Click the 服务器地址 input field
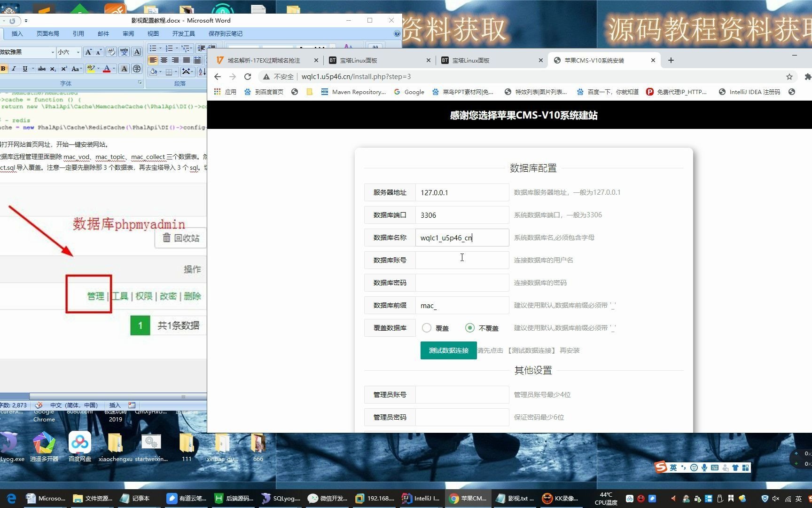This screenshot has height=508, width=812. (x=462, y=192)
